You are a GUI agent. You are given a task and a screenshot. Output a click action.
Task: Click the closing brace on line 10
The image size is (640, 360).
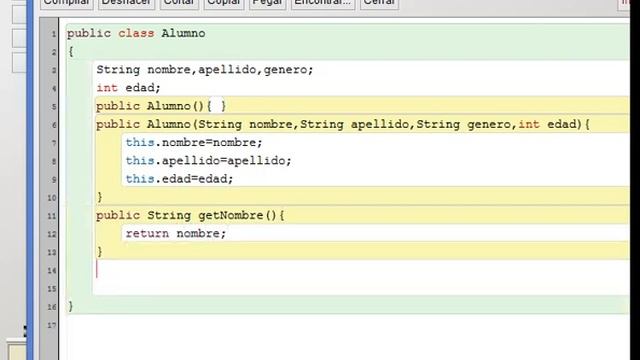100,197
